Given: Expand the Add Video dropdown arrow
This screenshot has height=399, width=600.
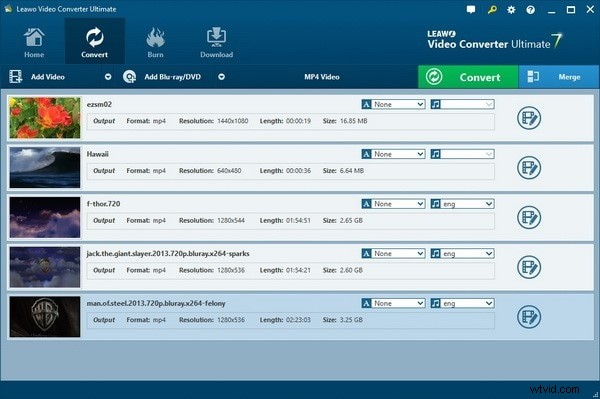Looking at the screenshot, I should point(108,77).
